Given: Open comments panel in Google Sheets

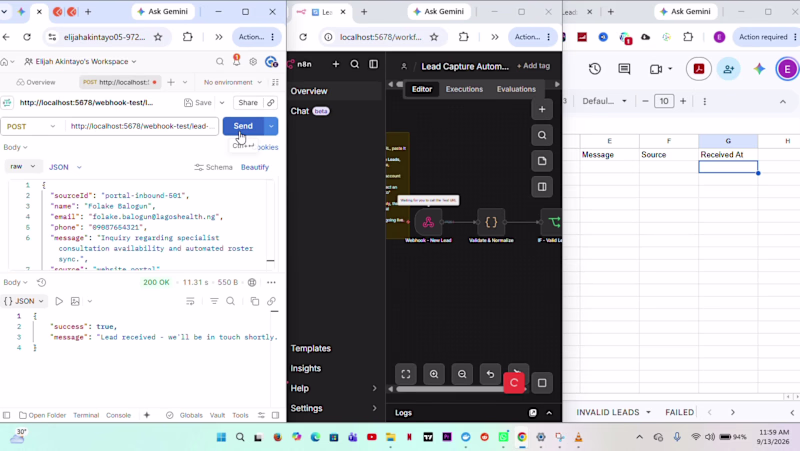Looking at the screenshot, I should [x=624, y=69].
